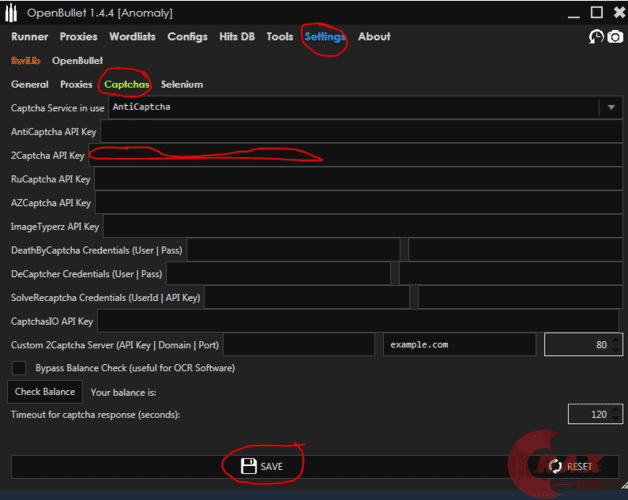Focus the CaptchasIO API Key field
This screenshot has width=628, height=500.
coord(358,321)
